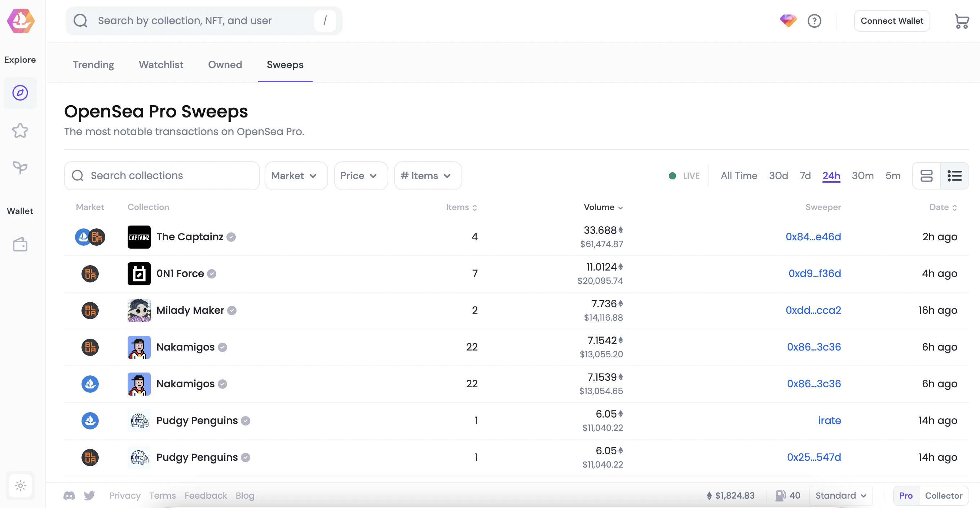The width and height of the screenshot is (980, 508).
Task: Toggle the light/dark theme button
Action: click(20, 486)
